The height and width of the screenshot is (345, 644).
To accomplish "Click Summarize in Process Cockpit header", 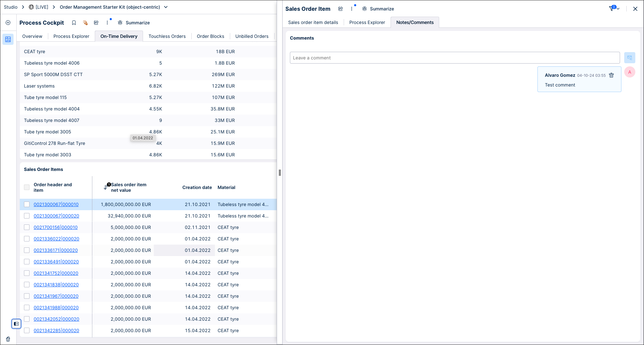I will [x=134, y=23].
